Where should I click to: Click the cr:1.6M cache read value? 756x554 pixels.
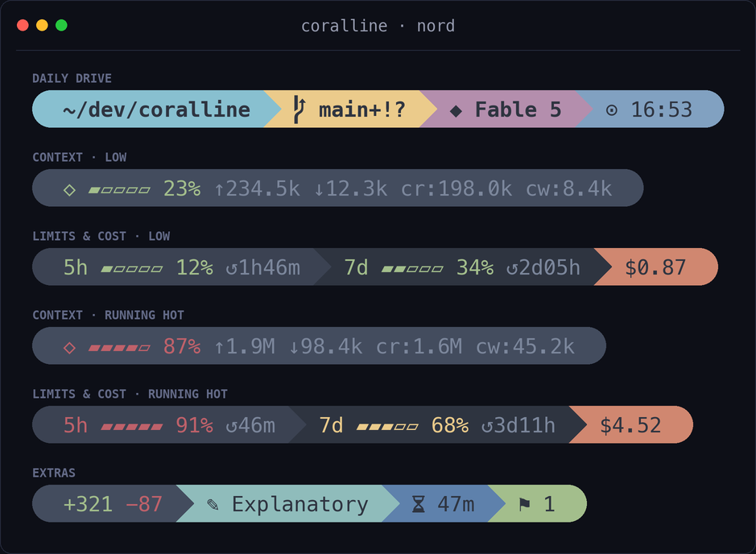pos(419,346)
